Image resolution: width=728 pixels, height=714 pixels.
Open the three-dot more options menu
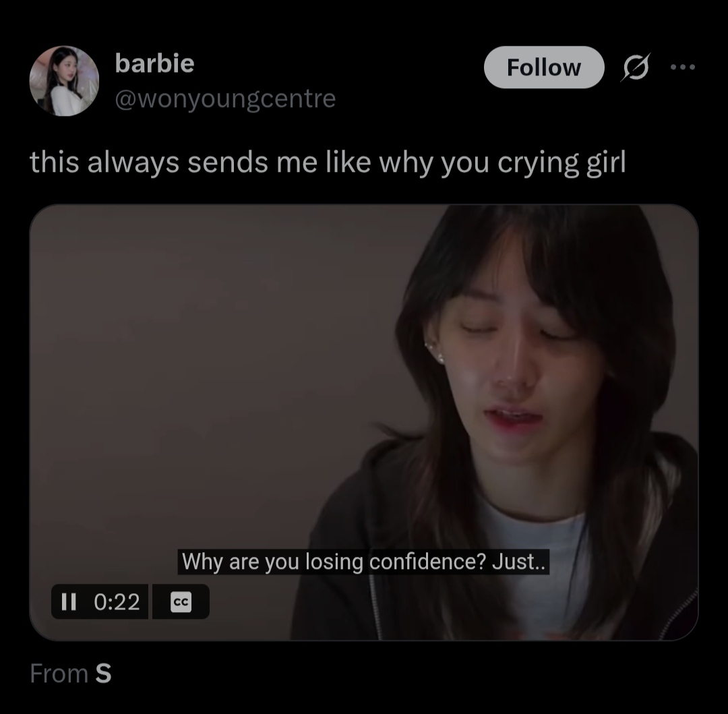[682, 67]
